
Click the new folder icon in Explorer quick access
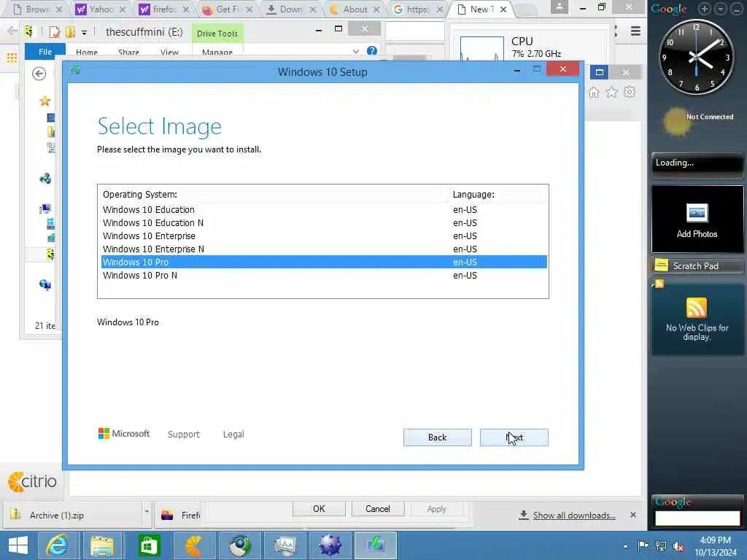[71, 32]
